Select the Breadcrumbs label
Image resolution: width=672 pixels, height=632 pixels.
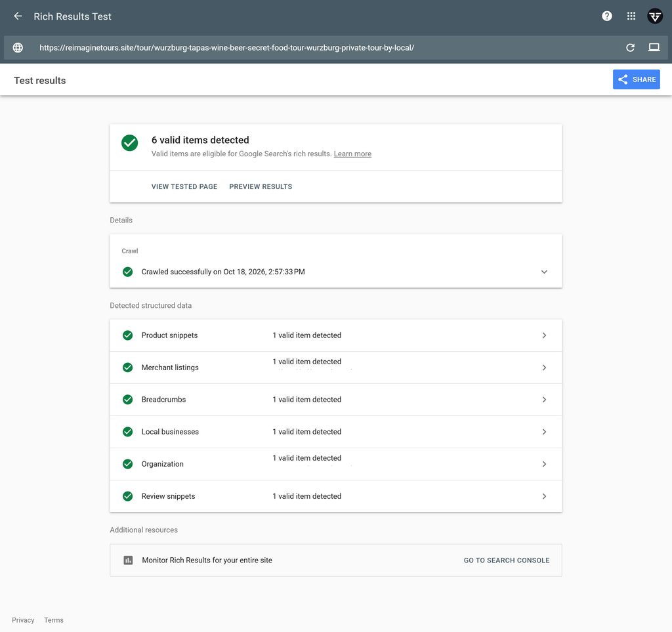pos(163,400)
